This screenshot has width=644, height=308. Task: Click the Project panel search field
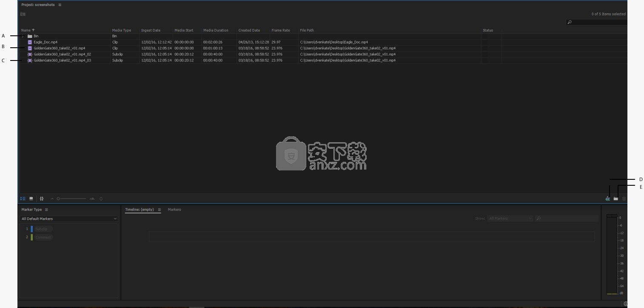(x=597, y=22)
